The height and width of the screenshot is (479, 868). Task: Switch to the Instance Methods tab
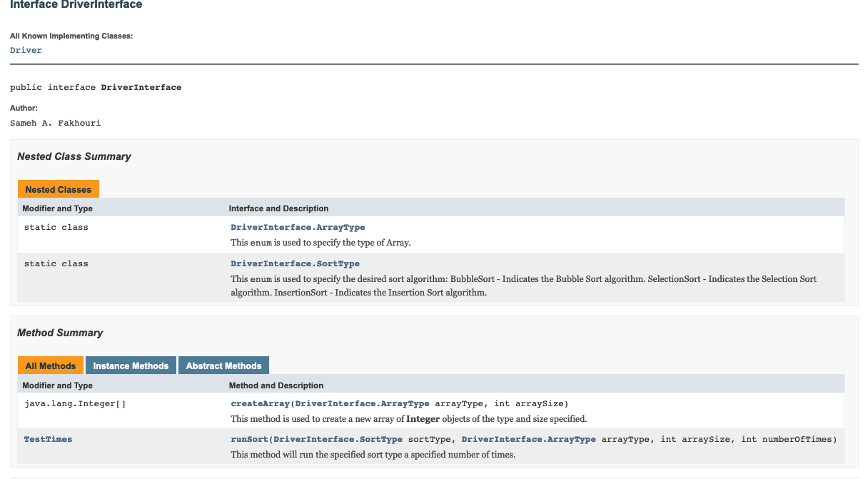point(131,365)
